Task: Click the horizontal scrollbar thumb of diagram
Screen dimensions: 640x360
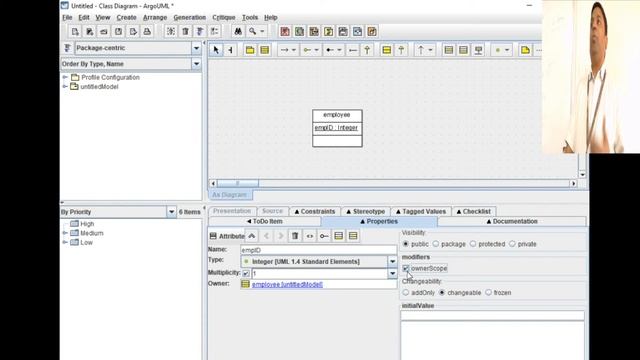Action: [238, 184]
